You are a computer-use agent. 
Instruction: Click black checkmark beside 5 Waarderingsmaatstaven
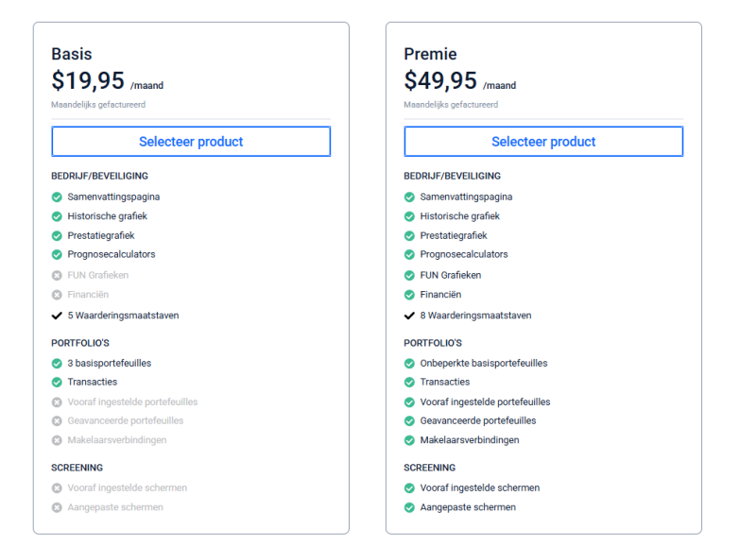pyautogui.click(x=57, y=316)
